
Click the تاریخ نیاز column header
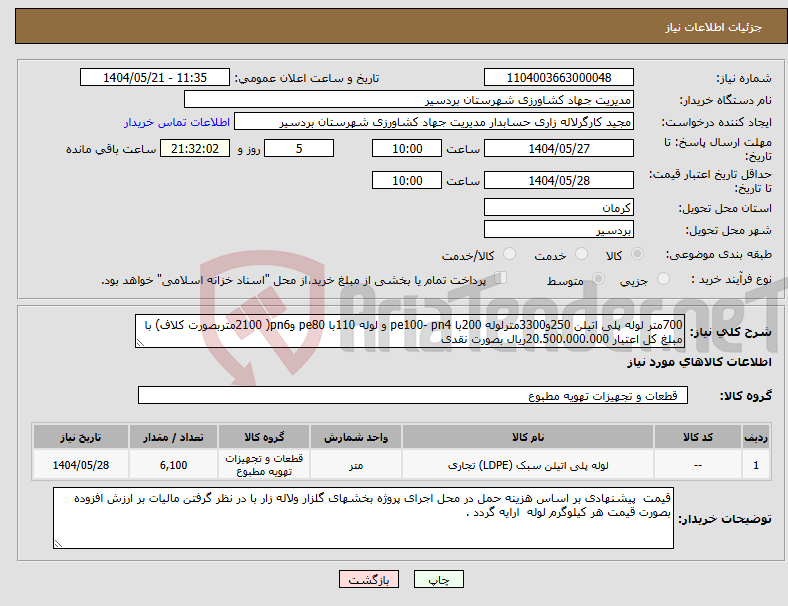(x=80, y=437)
